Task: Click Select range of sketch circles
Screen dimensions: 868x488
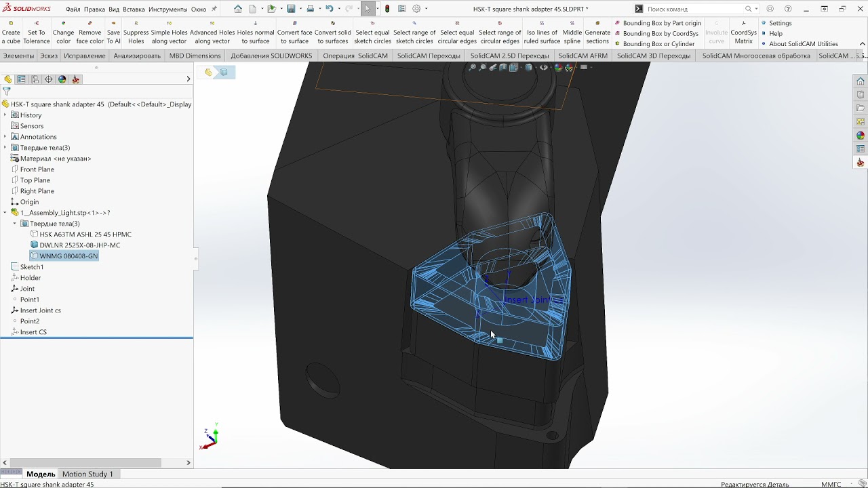Action: 414,32
